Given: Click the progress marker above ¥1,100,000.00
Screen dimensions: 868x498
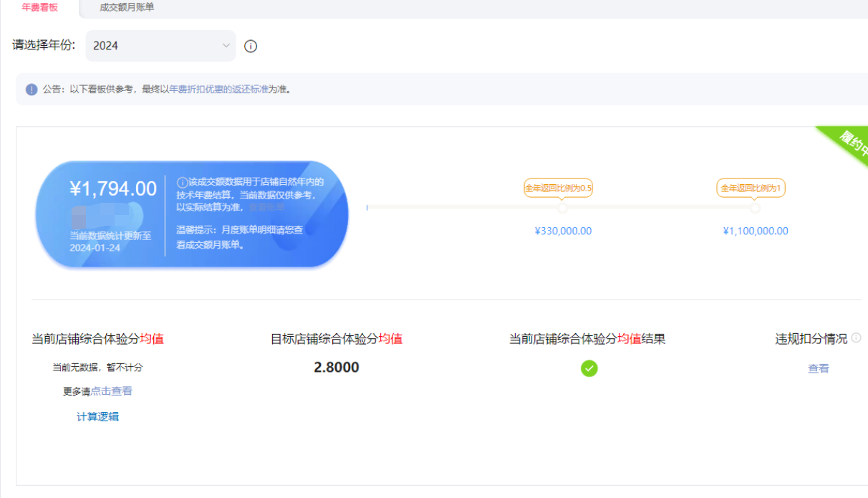Looking at the screenshot, I should click(x=755, y=208).
